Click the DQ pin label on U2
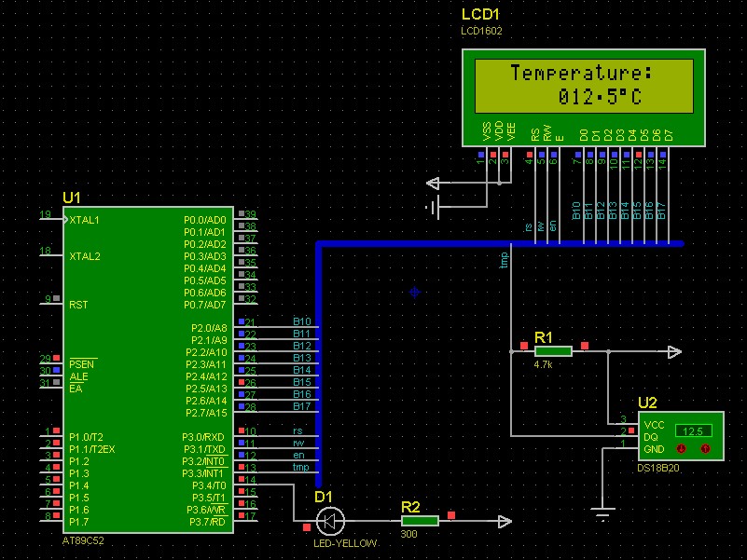The height and width of the screenshot is (560, 747). click(651, 437)
